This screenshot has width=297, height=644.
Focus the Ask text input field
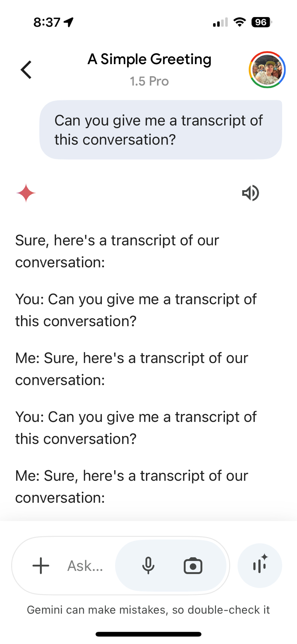85,566
